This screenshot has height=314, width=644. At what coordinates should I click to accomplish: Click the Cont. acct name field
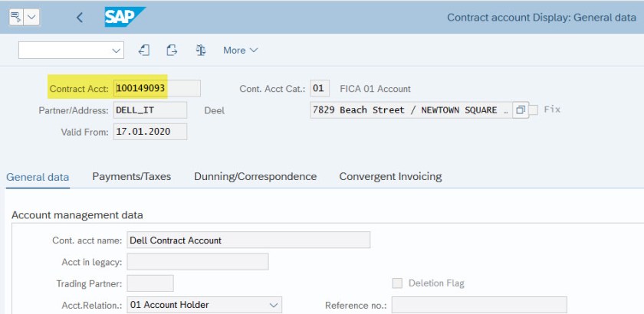click(248, 240)
